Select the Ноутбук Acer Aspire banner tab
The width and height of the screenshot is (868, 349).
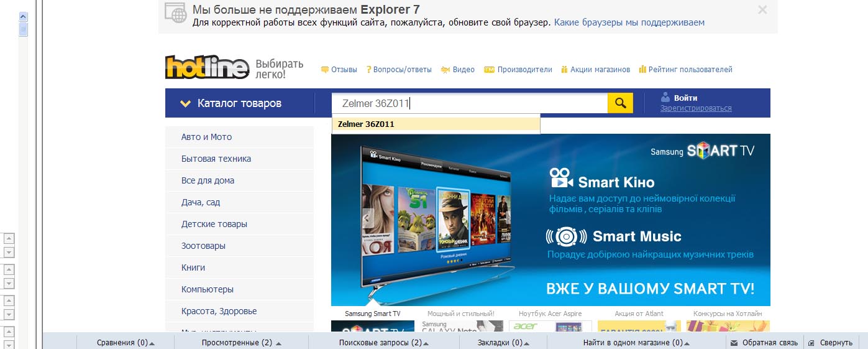pos(550,314)
